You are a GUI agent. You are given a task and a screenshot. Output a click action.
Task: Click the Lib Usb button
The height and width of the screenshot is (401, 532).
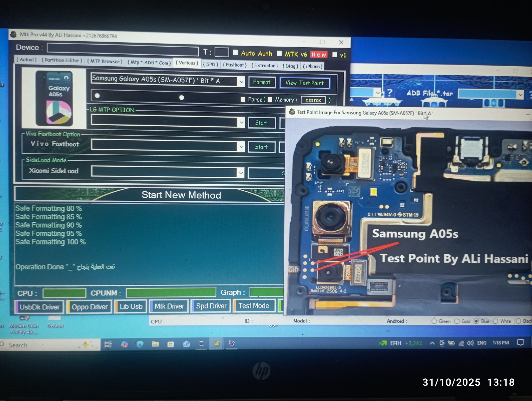point(131,306)
